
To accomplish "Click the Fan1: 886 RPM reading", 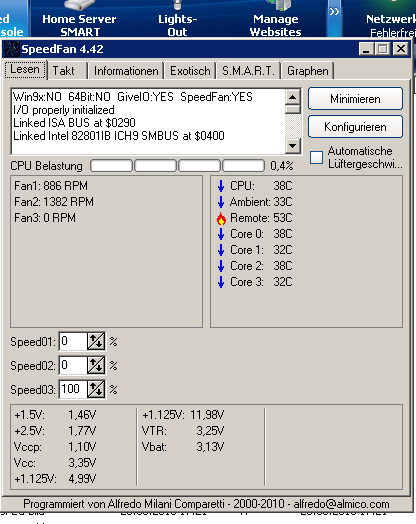I will [51, 186].
